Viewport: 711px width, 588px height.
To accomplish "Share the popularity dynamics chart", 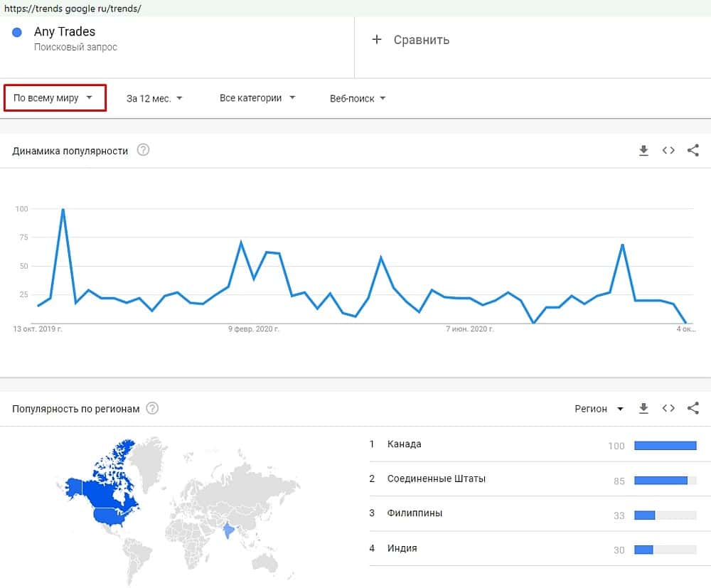I will 693,150.
